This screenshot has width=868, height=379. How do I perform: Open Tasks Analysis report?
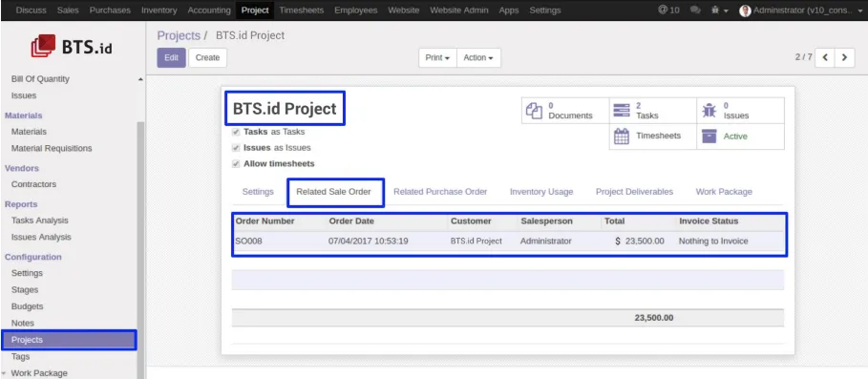(x=40, y=221)
